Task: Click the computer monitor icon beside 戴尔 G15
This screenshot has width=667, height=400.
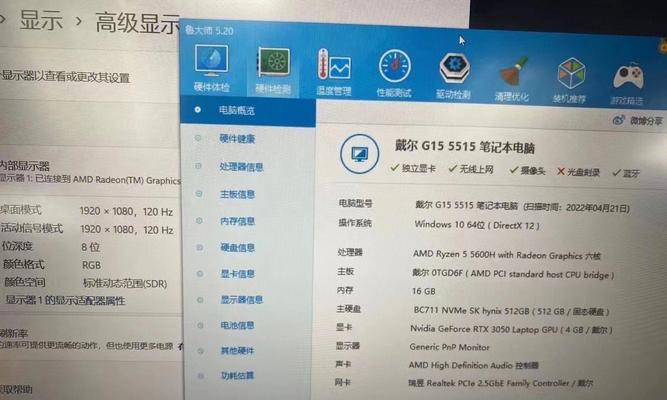Action: point(359,154)
